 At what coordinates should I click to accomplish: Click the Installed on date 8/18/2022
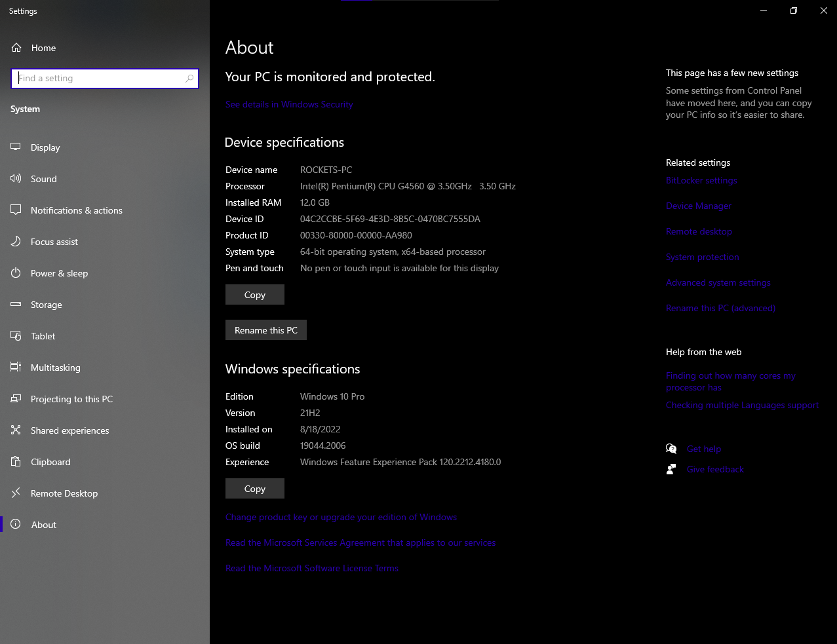[x=320, y=429]
